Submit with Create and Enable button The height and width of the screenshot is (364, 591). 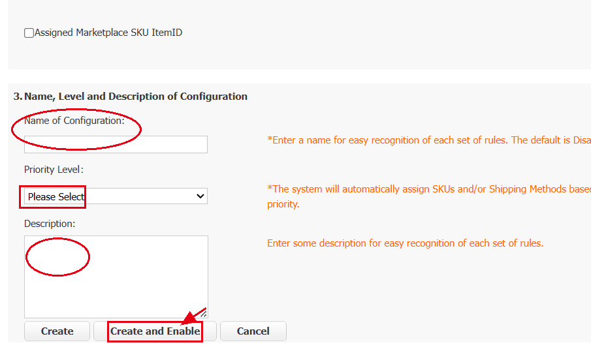pos(155,331)
